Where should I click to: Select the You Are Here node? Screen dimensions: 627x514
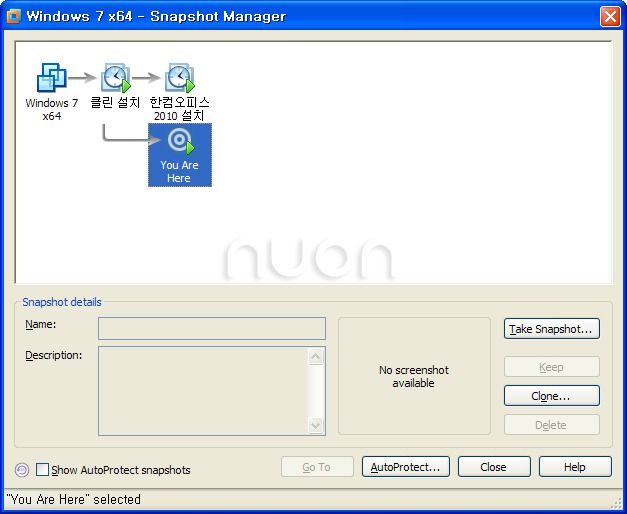(180, 155)
